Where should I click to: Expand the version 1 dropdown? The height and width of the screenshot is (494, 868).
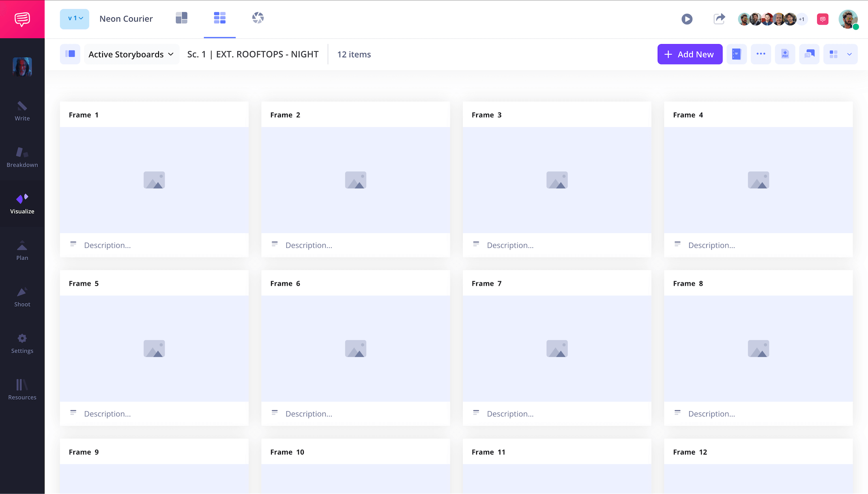pyautogui.click(x=74, y=19)
